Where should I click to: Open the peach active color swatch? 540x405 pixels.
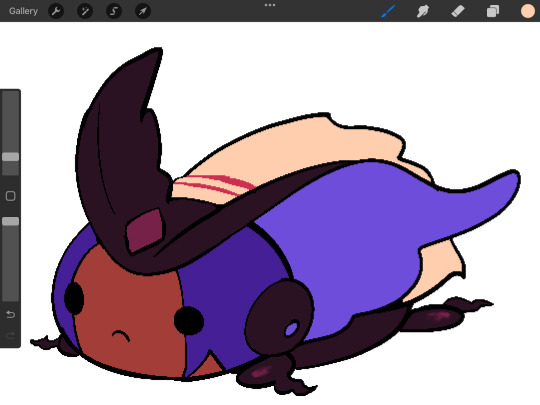click(528, 11)
